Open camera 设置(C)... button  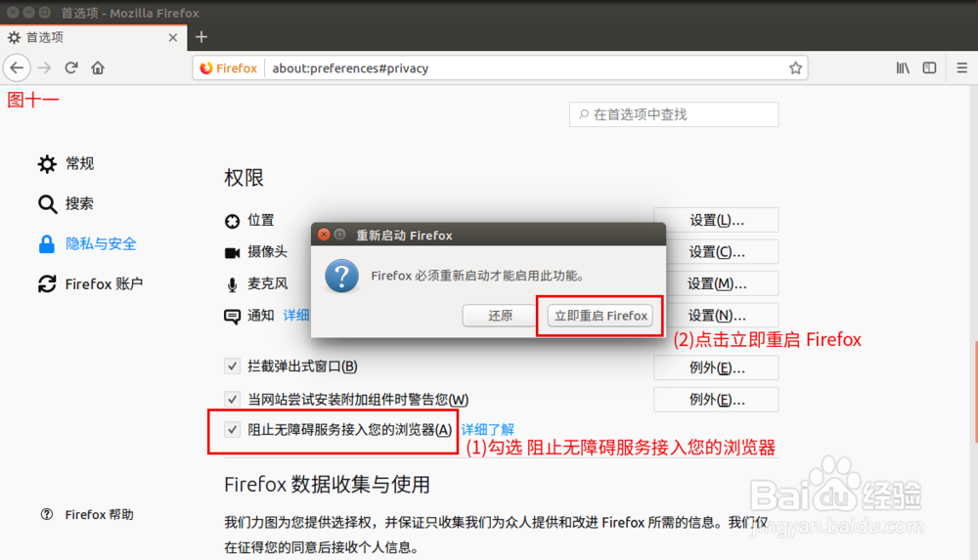716,252
